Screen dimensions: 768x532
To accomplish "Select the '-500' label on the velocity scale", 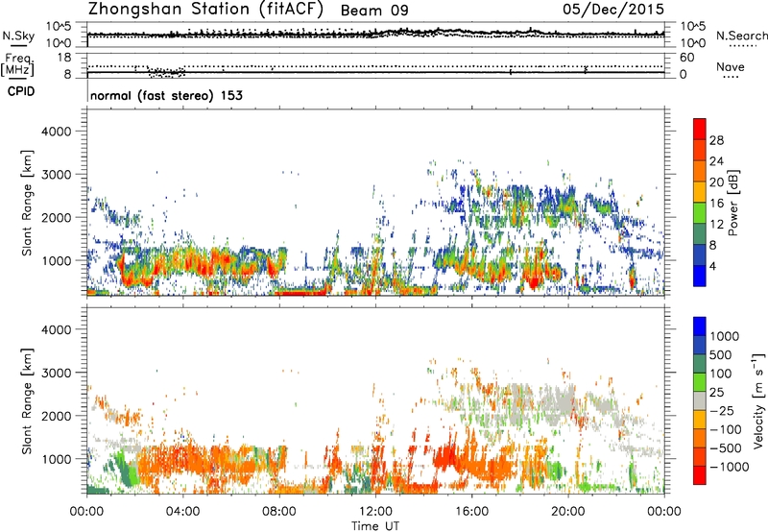I will [x=726, y=448].
